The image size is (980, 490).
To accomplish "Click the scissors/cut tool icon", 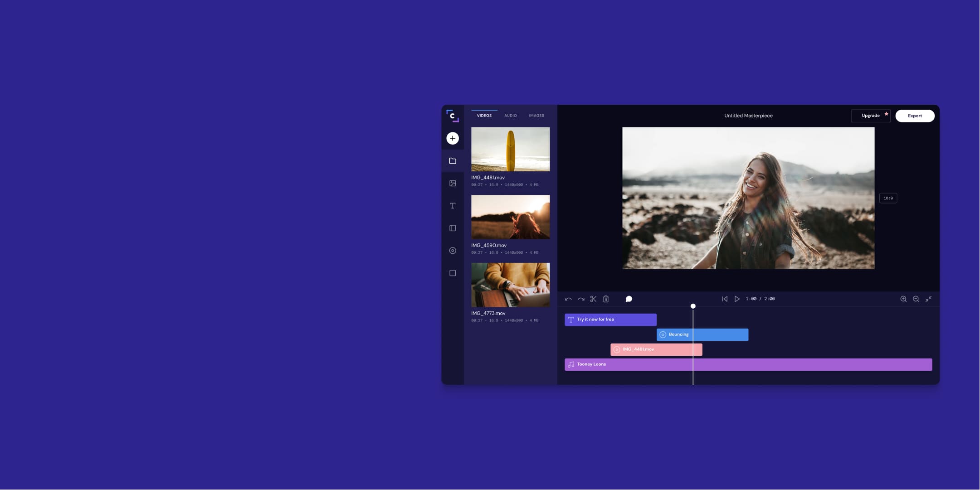I will coord(593,299).
